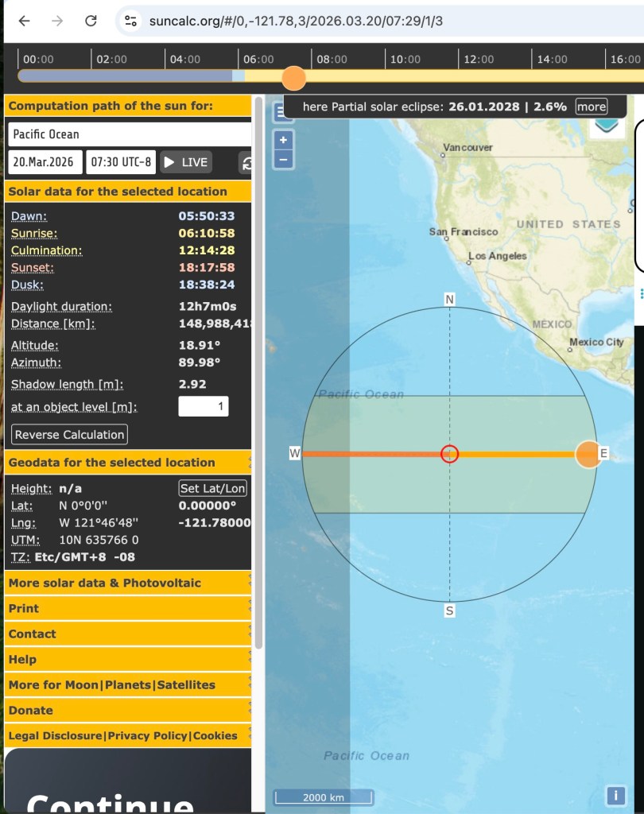Click the red location marker circle

pos(450,454)
